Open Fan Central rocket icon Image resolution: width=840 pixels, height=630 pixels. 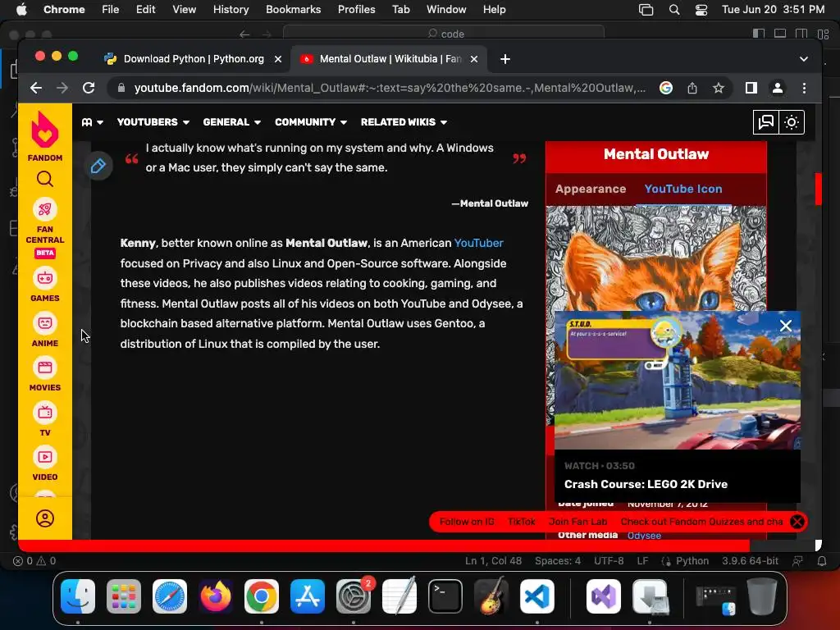45,209
